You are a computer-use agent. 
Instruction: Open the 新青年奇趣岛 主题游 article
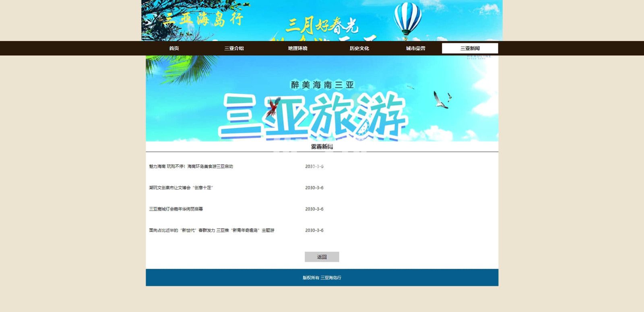[211, 230]
